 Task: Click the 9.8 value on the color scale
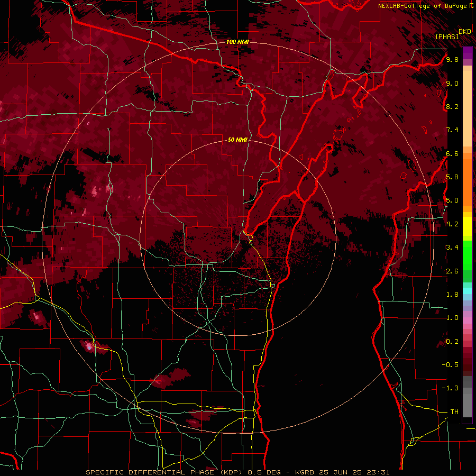tap(452, 59)
